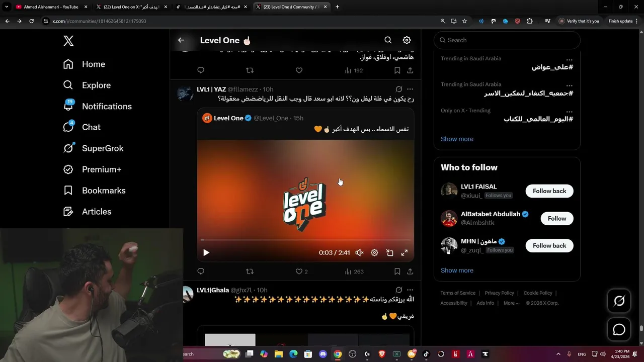The width and height of the screenshot is (644, 362).
Task: Open Privacy Policy link
Action: (499, 293)
